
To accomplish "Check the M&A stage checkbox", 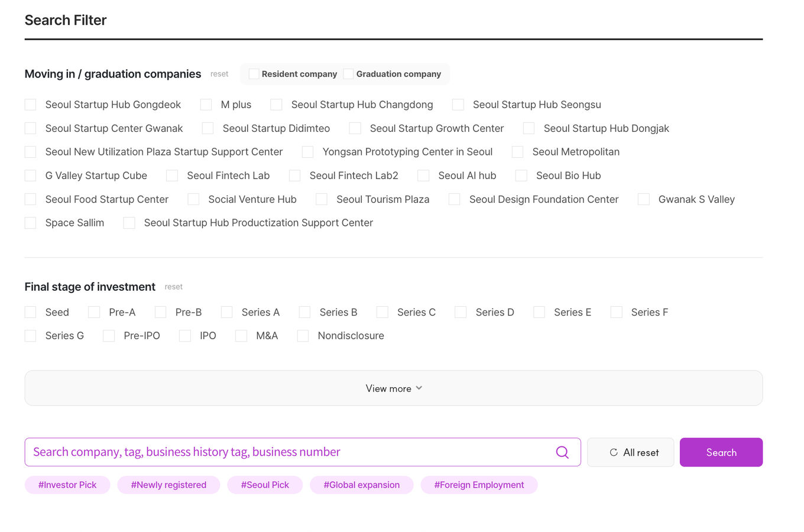I will pyautogui.click(x=241, y=336).
